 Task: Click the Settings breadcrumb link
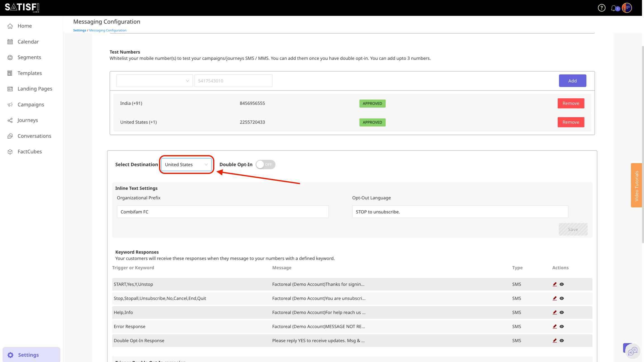pos(79,30)
